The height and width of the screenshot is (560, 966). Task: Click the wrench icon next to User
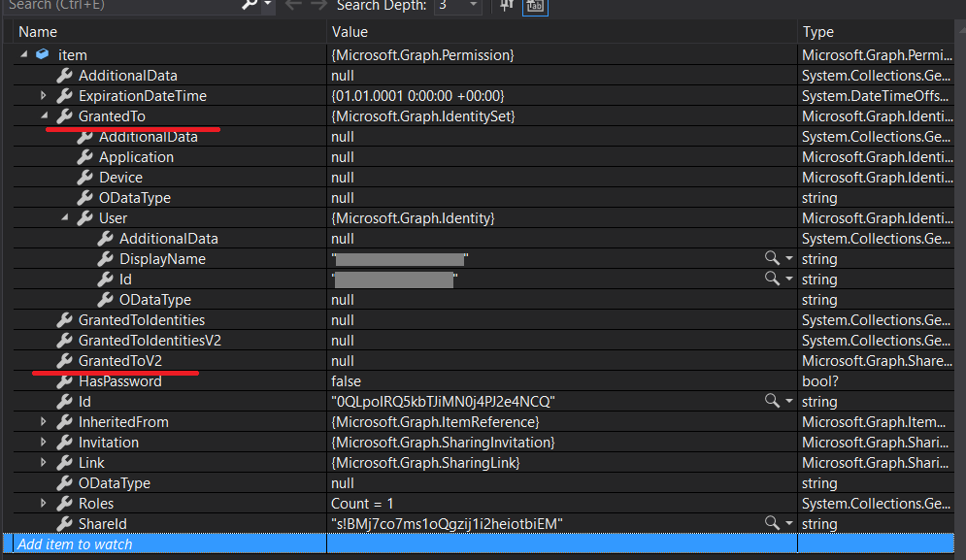pyautogui.click(x=84, y=217)
